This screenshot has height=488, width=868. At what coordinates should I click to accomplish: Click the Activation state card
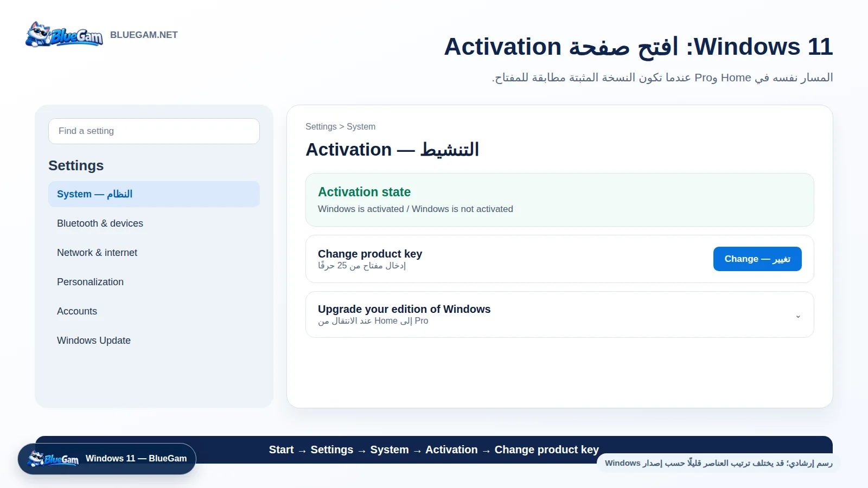point(560,200)
